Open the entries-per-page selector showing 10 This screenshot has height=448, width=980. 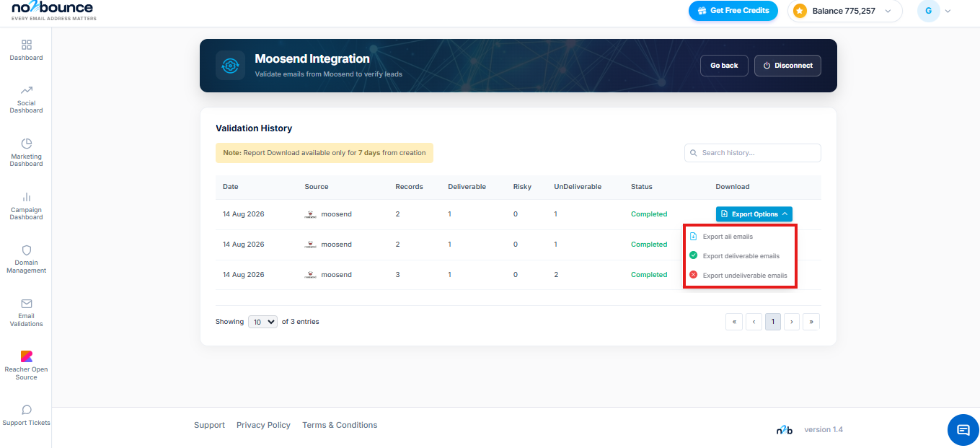pyautogui.click(x=262, y=322)
